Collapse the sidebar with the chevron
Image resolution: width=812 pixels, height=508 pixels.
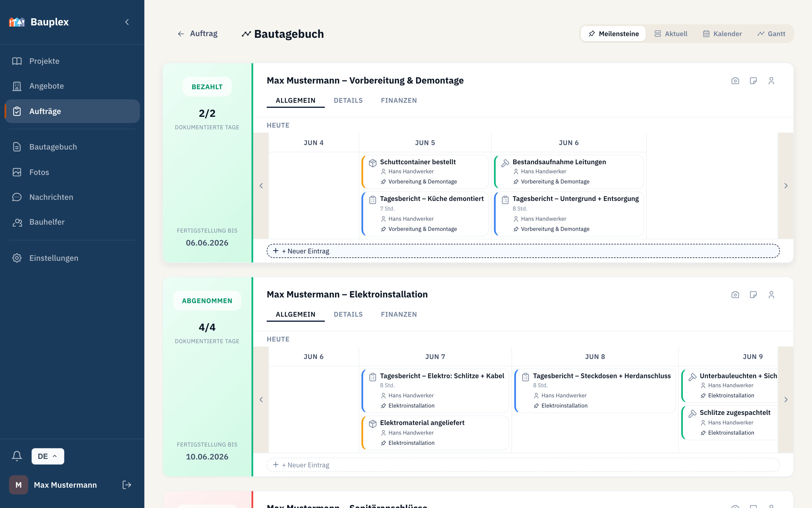(127, 22)
